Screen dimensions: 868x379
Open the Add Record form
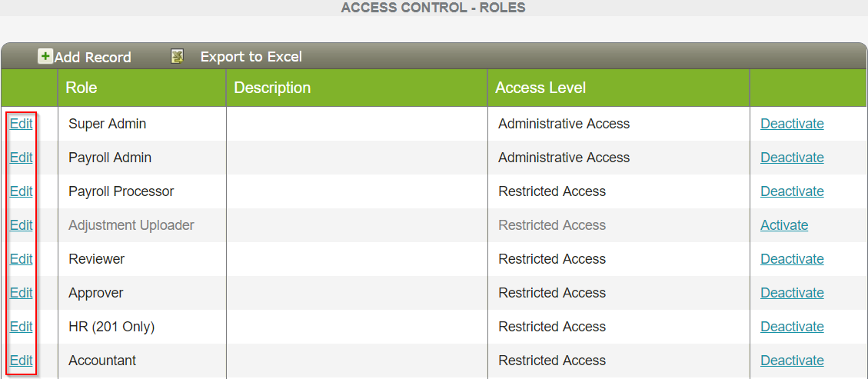click(x=92, y=58)
